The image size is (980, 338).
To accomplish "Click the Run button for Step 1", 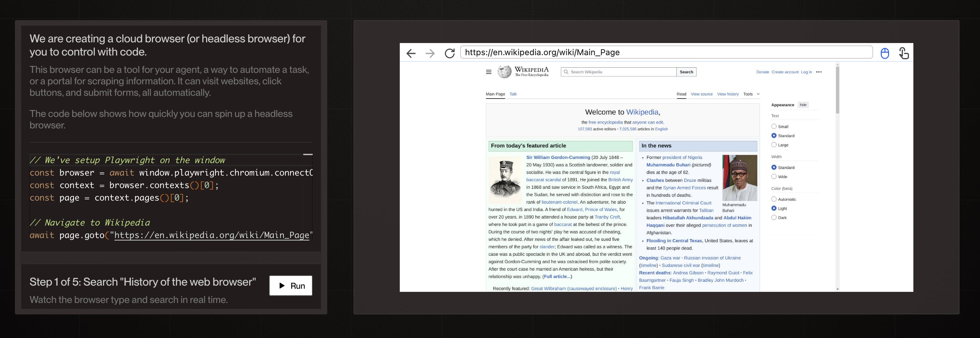I will (291, 286).
